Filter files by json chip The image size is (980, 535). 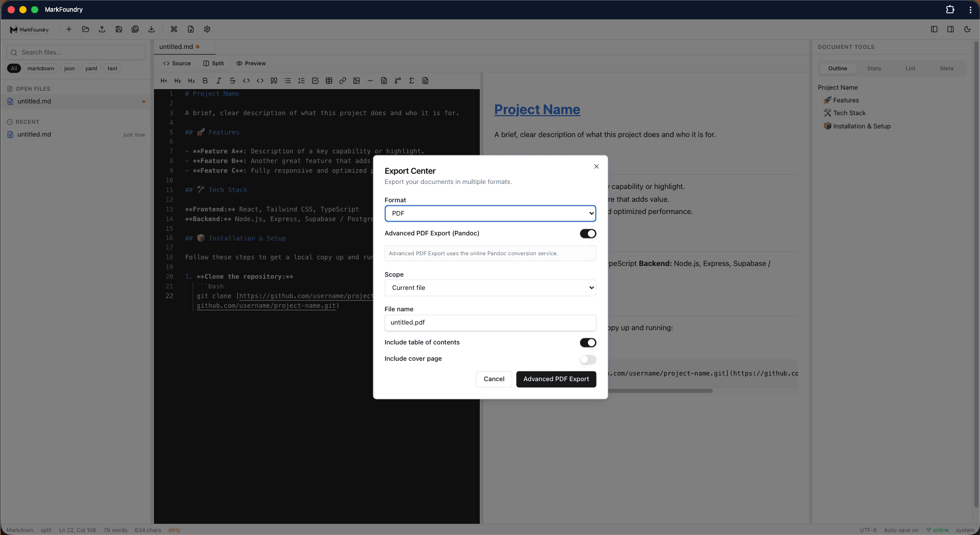(x=69, y=68)
